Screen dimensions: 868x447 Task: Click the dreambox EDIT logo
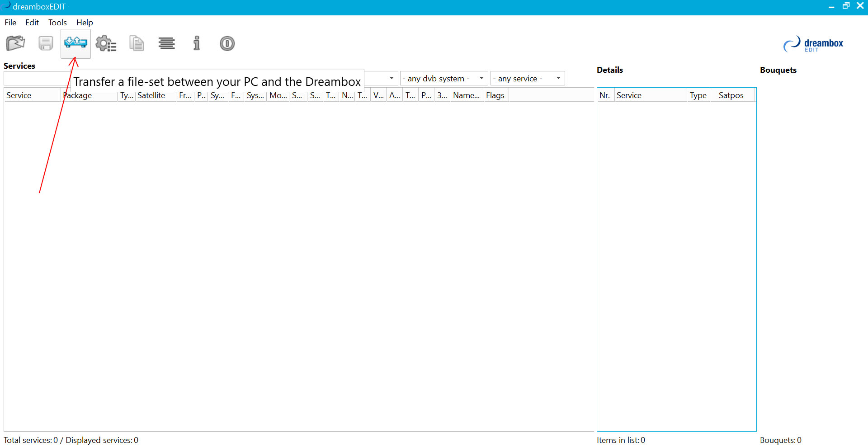(x=813, y=44)
